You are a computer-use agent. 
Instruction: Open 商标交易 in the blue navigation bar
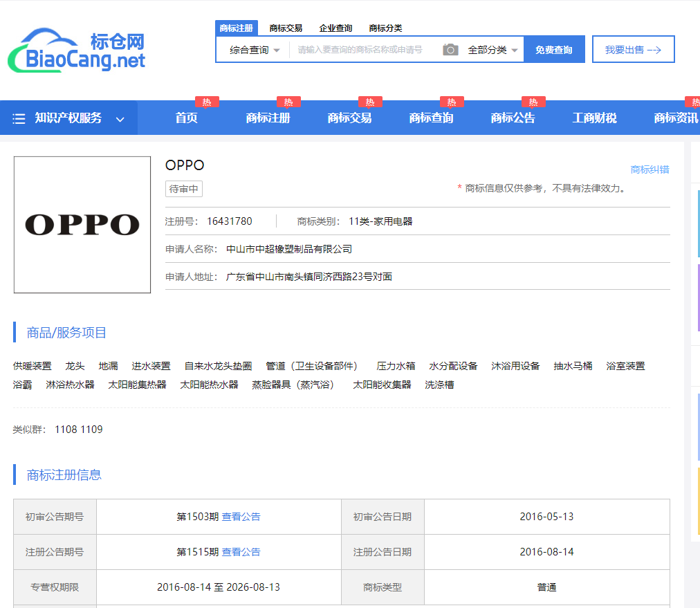349,118
